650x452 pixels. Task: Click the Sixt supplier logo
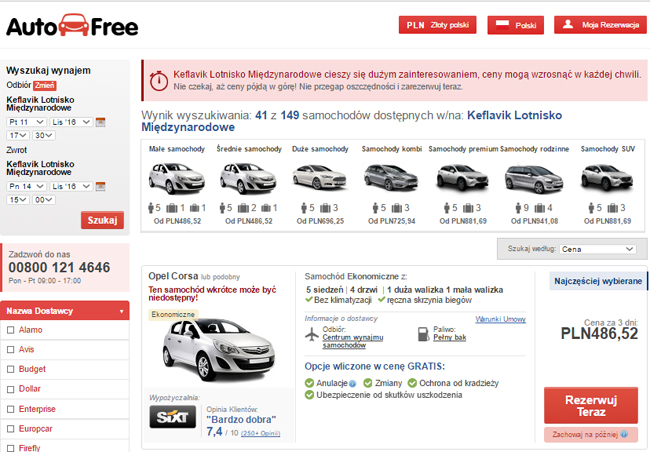[172, 417]
